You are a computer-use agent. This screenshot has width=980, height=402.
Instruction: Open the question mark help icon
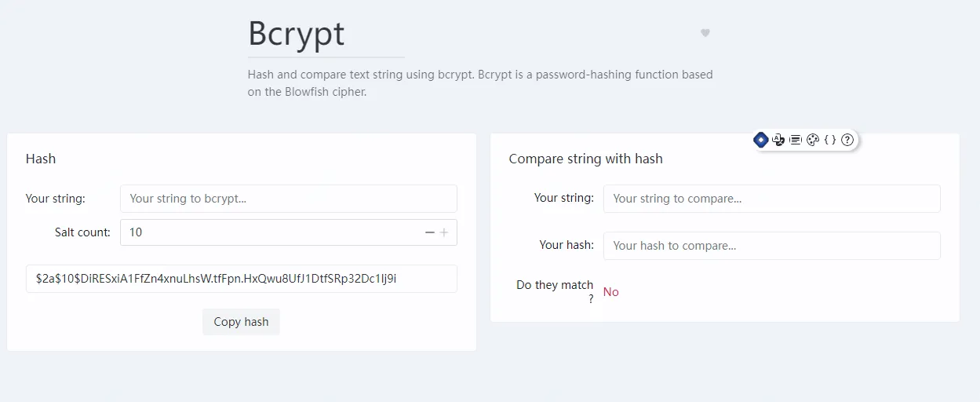[847, 140]
